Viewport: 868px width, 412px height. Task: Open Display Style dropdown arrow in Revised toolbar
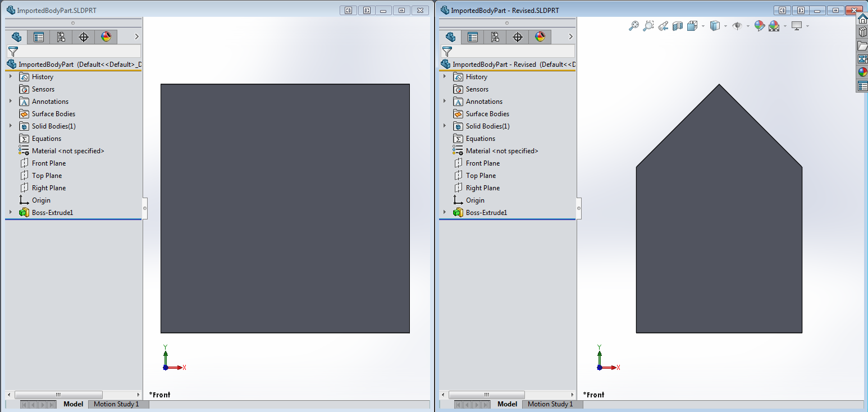click(x=725, y=26)
